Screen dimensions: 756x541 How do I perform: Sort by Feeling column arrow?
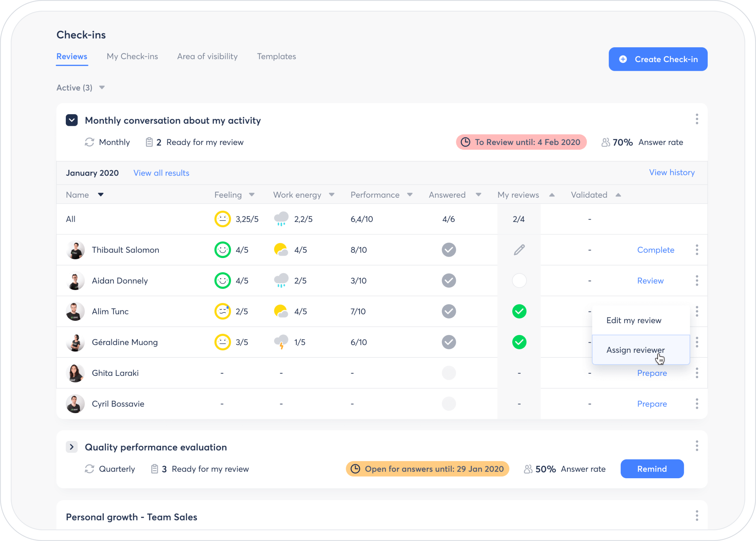tap(252, 195)
